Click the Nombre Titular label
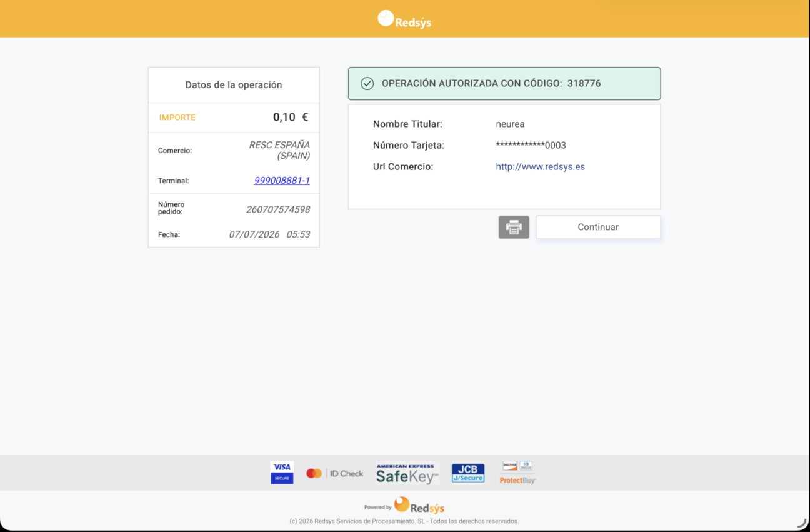The height and width of the screenshot is (532, 810). (x=407, y=124)
